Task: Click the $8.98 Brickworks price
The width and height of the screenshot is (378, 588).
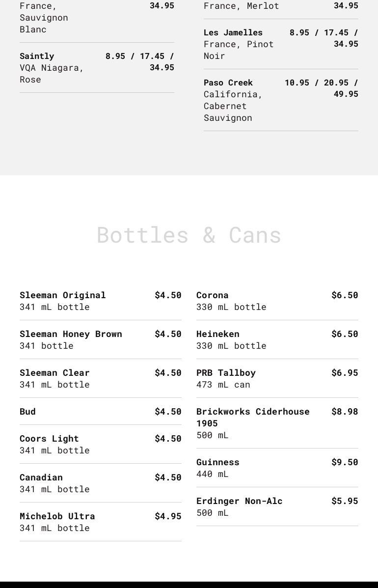Action: (x=345, y=412)
